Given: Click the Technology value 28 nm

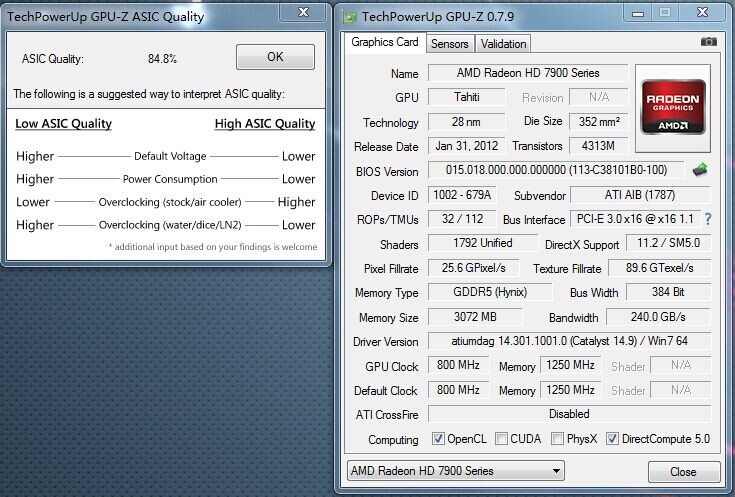Looking at the screenshot, I should (x=467, y=122).
